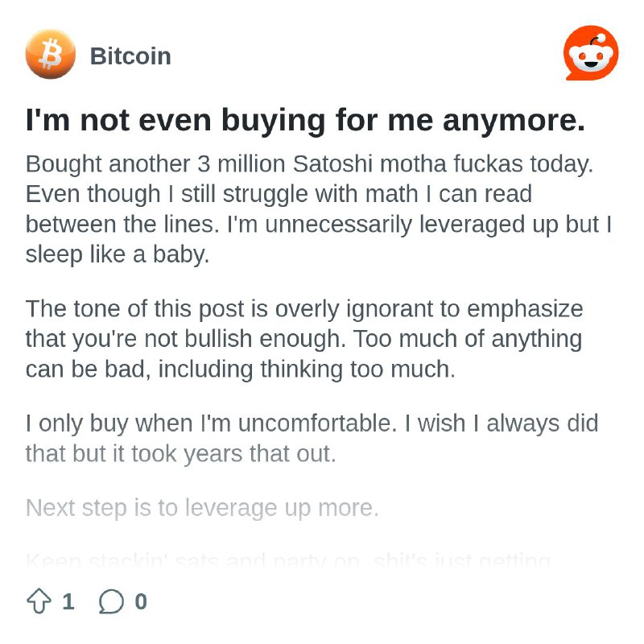Image resolution: width=644 pixels, height=644 pixels.
Task: Select the line 'that you're not bullish enough'
Action: [x=304, y=339]
